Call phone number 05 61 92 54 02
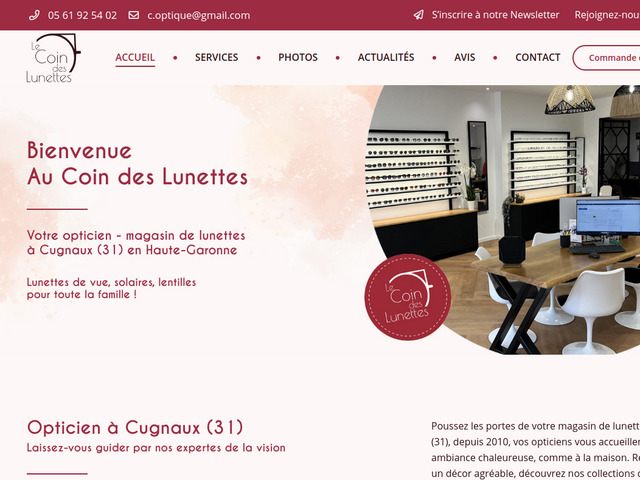 pos(82,16)
